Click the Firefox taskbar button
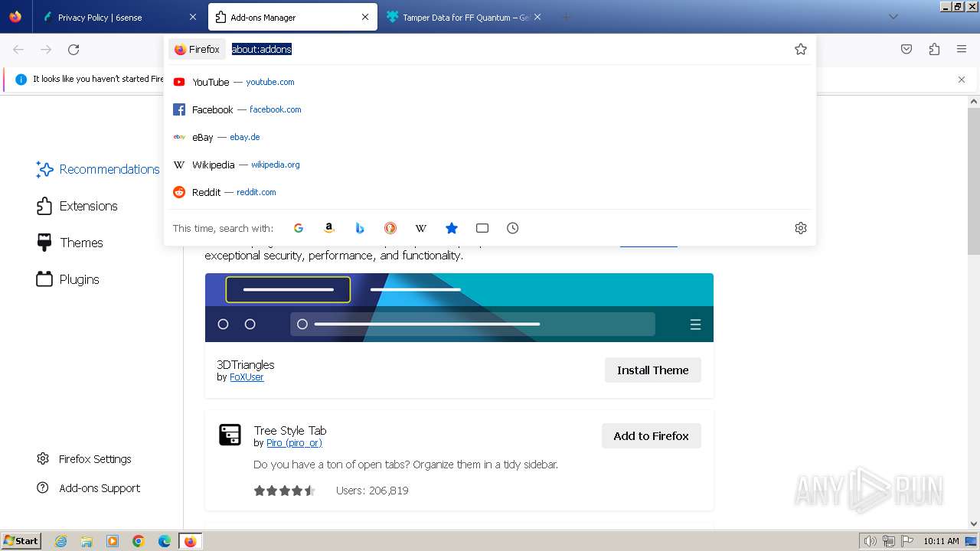 click(190, 541)
